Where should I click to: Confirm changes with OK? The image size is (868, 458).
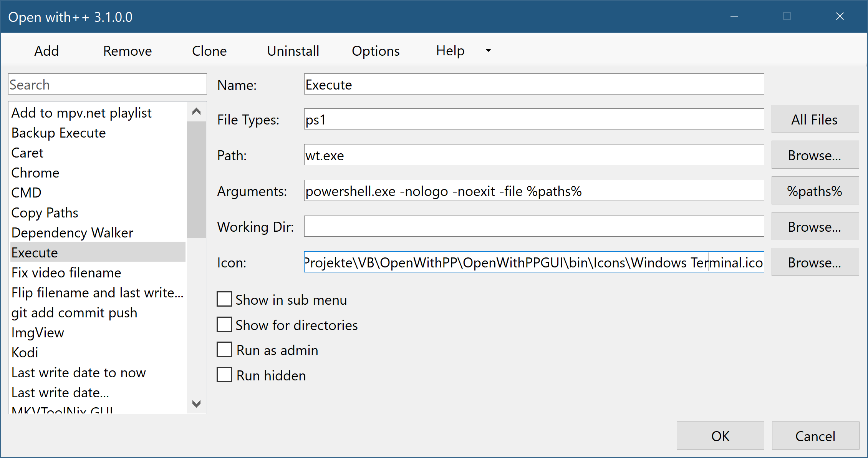[x=720, y=436]
